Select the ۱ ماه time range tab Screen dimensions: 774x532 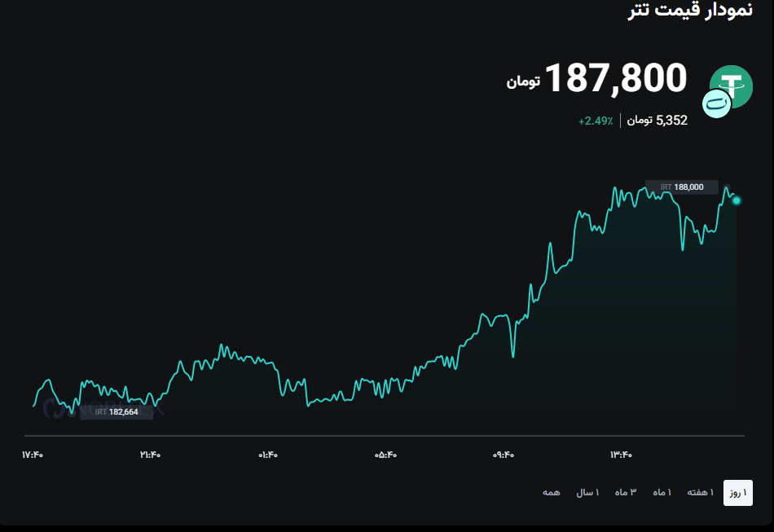tap(662, 493)
